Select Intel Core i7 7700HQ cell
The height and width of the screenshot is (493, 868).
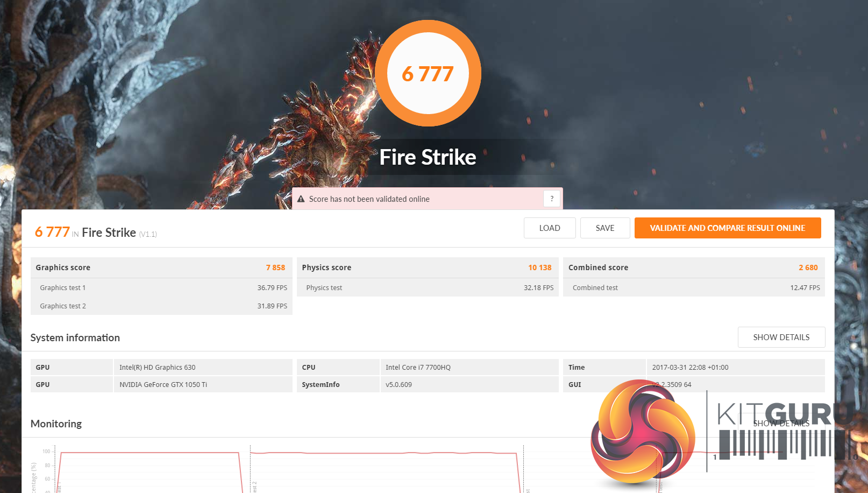(x=469, y=367)
